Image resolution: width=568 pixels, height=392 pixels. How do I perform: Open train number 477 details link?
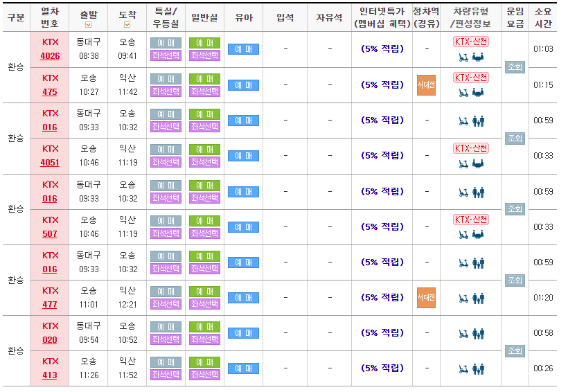[x=50, y=305]
